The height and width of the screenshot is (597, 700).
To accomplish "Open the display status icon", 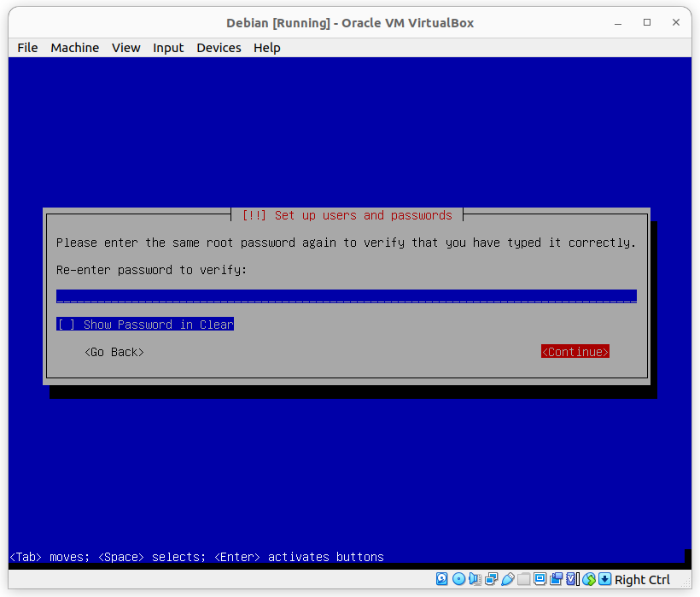I will tap(540, 579).
